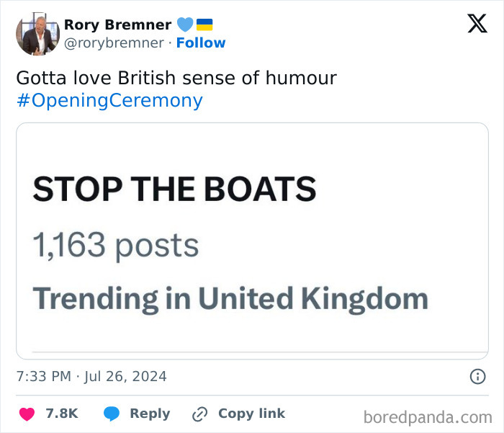Click the copy link chain icon
Viewport: 504px width, 433px height.
click(x=199, y=414)
